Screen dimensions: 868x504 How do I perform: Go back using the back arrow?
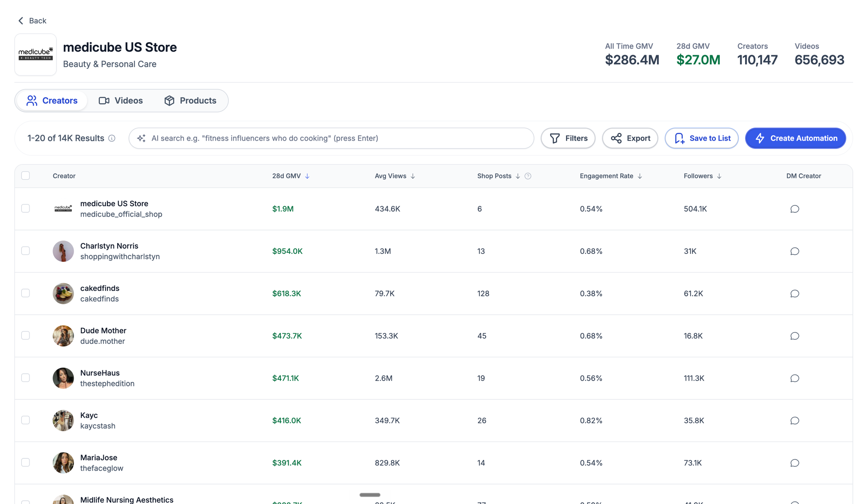(21, 20)
